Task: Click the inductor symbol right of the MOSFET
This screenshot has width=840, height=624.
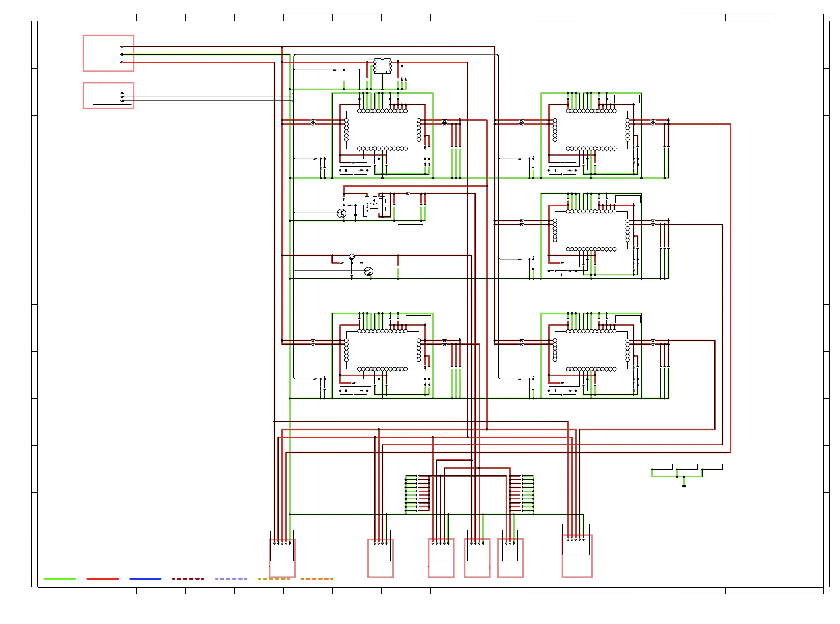Action: (x=407, y=193)
